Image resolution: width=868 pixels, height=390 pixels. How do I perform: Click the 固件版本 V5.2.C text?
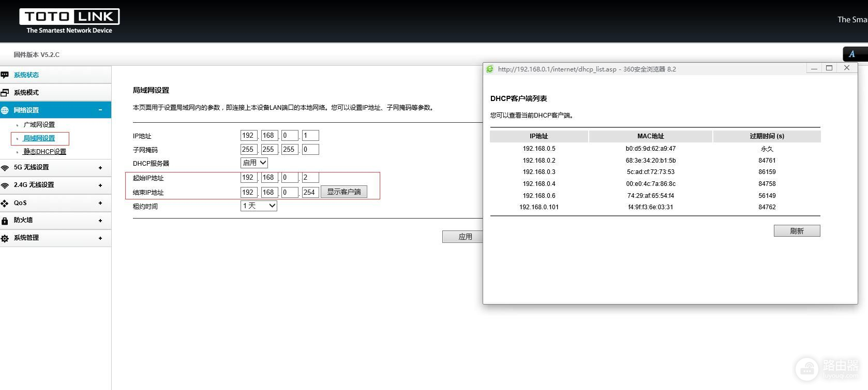(x=37, y=54)
